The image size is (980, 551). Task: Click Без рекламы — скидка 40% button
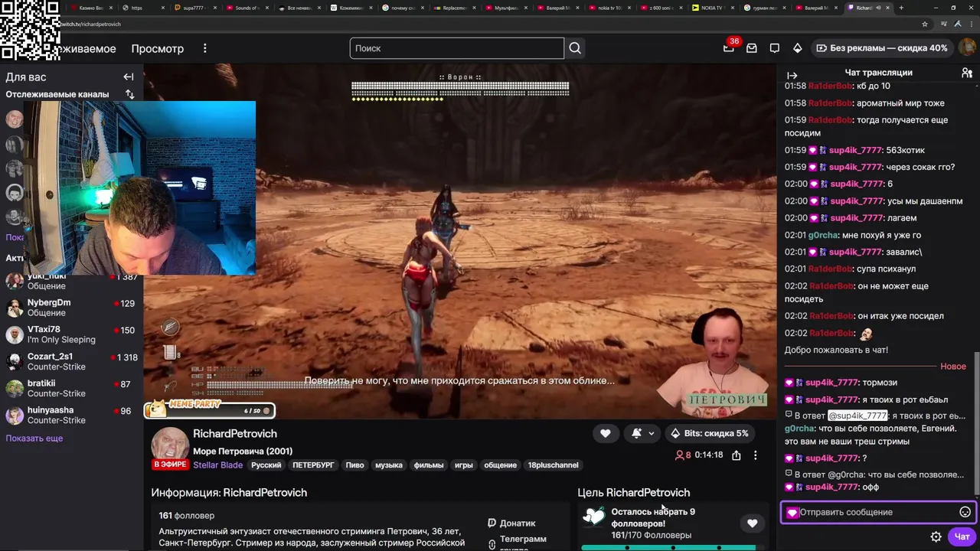point(882,47)
